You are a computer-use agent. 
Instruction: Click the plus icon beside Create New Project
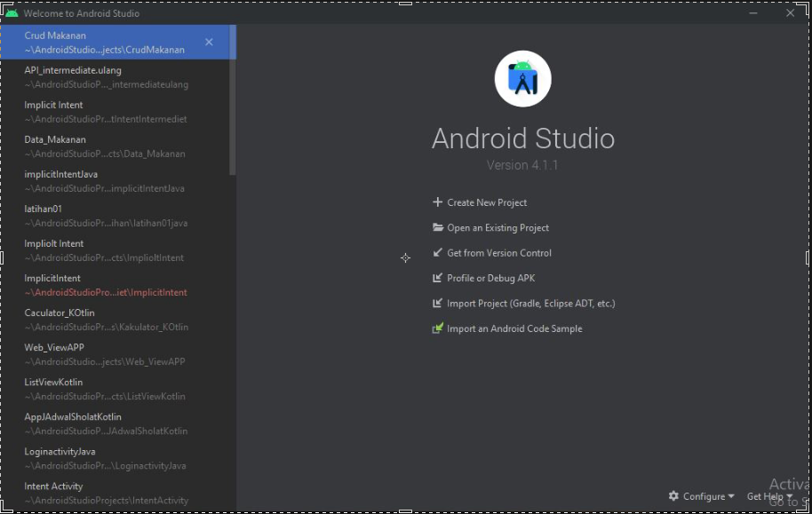[x=436, y=202]
